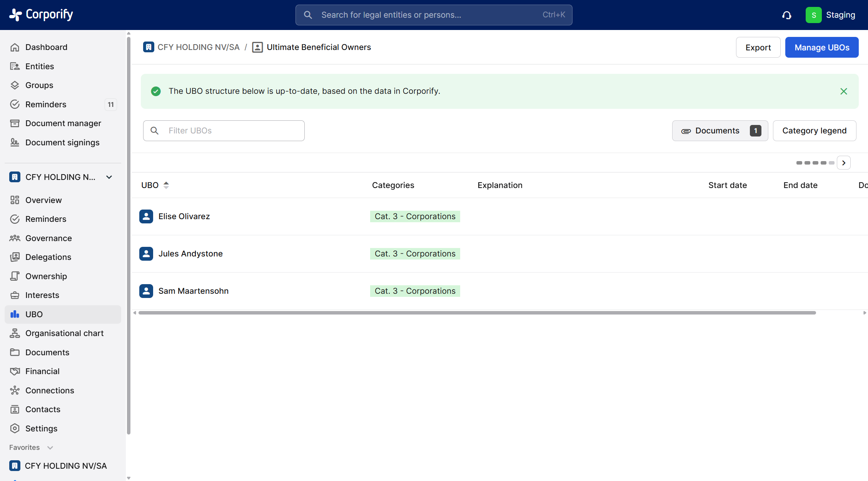Expand the CFY HOLDING entity dropdown

(109, 177)
